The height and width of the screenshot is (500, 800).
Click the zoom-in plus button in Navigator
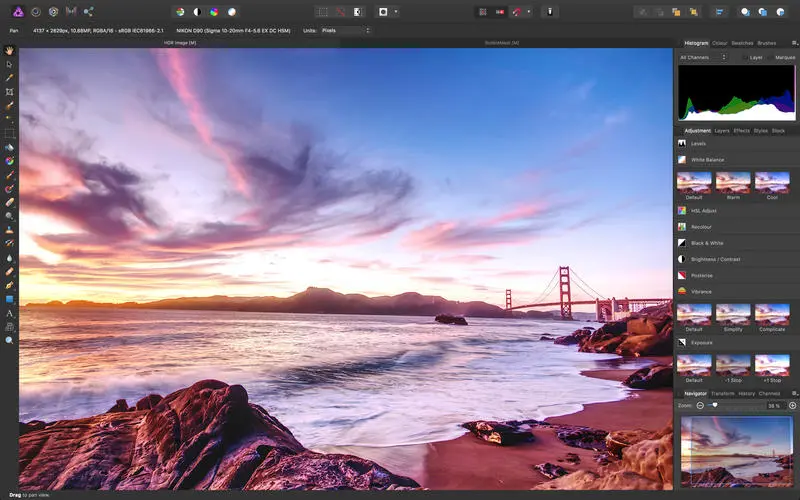[x=792, y=406]
